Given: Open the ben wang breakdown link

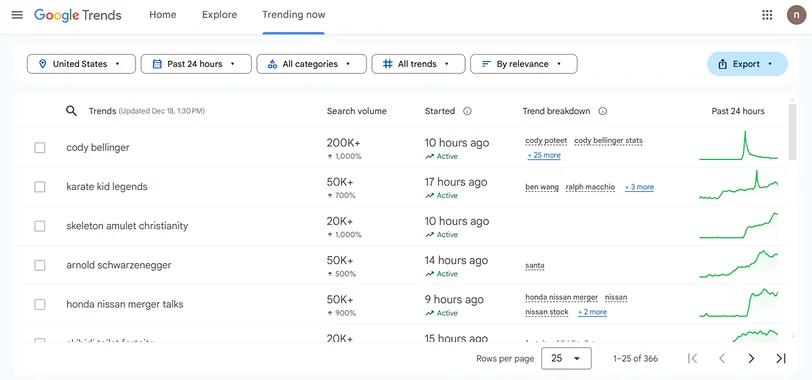Looking at the screenshot, I should [542, 187].
